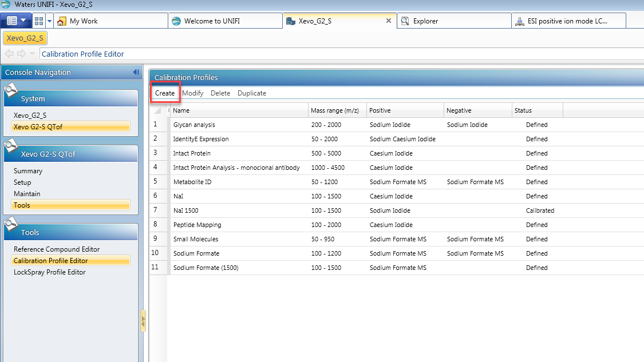
Task: Select Xevo_G2_S in System list
Action: (30, 116)
